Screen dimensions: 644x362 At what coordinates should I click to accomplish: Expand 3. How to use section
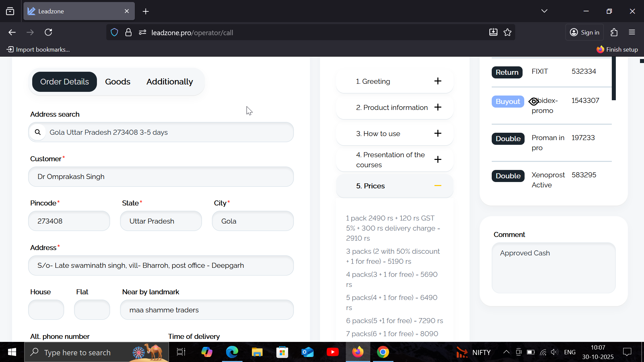(x=437, y=133)
